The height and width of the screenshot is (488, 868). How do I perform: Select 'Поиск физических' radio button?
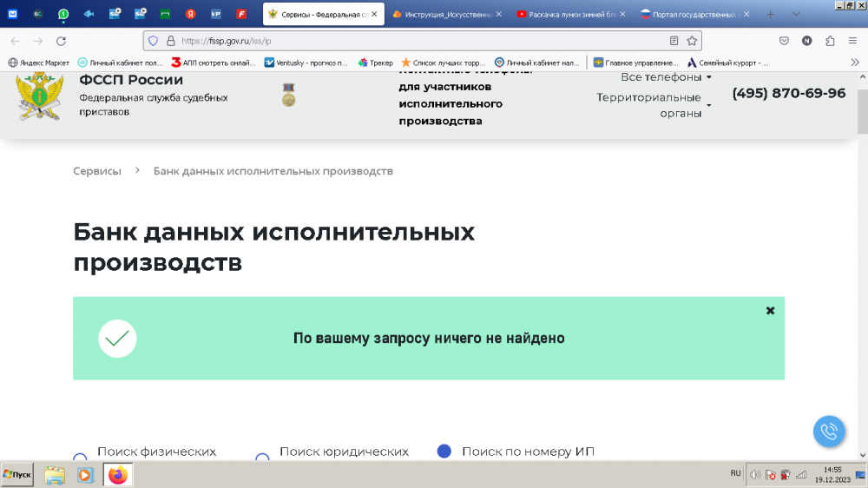point(80,458)
